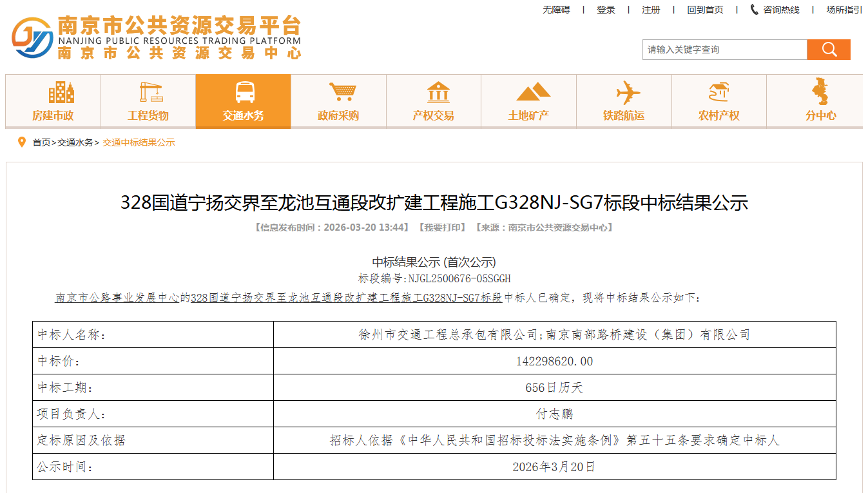
Task: Click the 政府采购 shopping cart icon
Action: pyautogui.click(x=342, y=92)
